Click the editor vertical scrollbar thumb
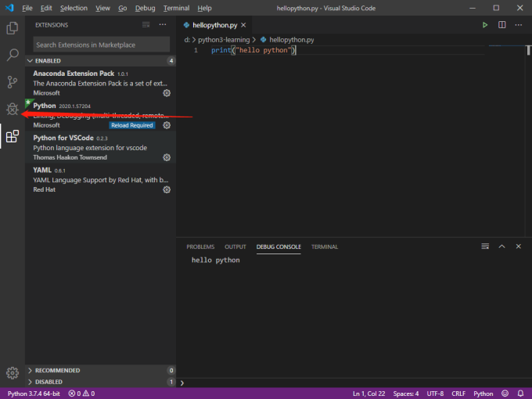 tap(528, 50)
